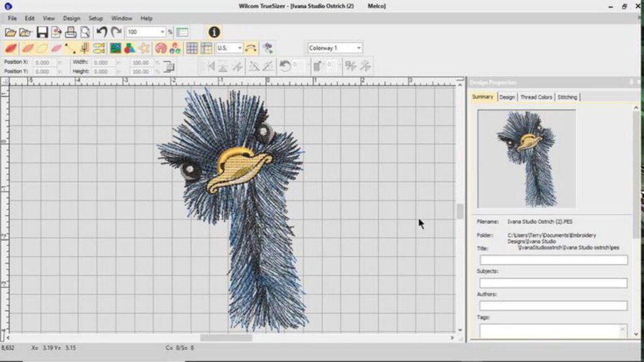
Task: Toggle the yellow outlined leaf view icon
Action: pyautogui.click(x=42, y=48)
